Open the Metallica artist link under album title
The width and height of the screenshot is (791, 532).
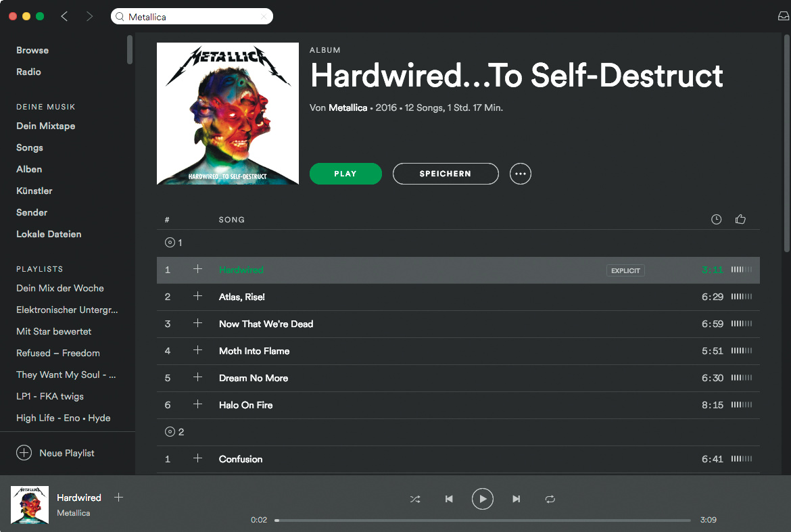click(x=347, y=108)
